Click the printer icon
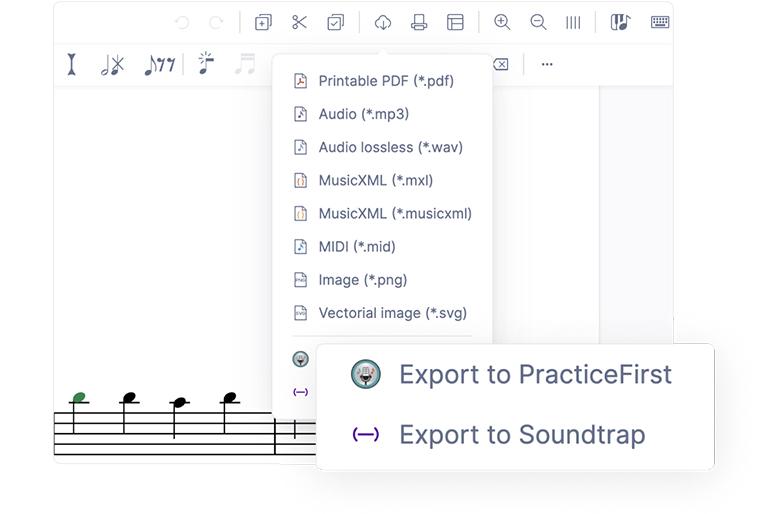Screen dimensions: 768x514 coord(419,22)
